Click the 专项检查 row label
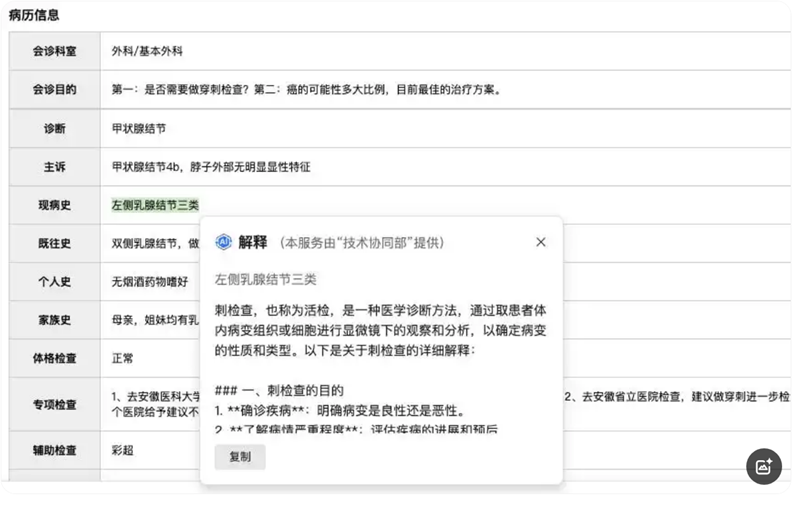Screen dimensions: 800x508 coord(55,404)
